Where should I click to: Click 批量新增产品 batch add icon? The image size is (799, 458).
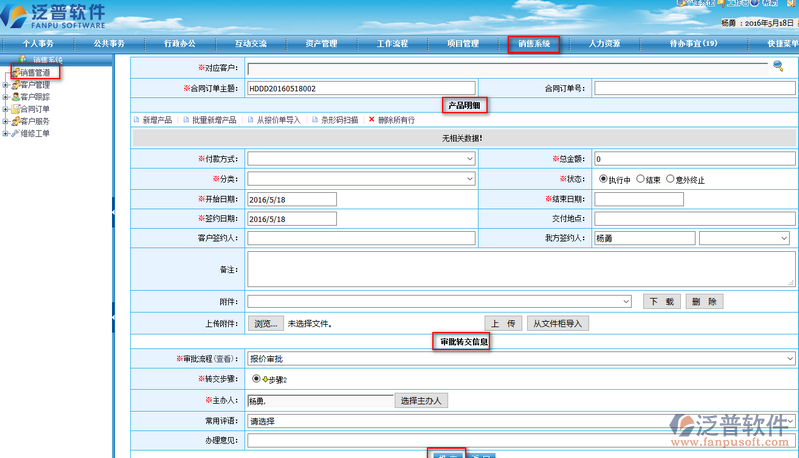coord(184,119)
